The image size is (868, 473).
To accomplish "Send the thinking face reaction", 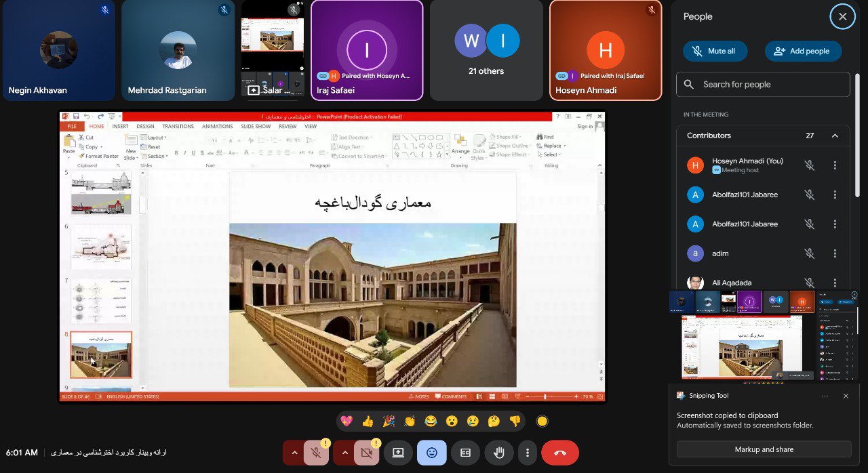I will [x=494, y=421].
